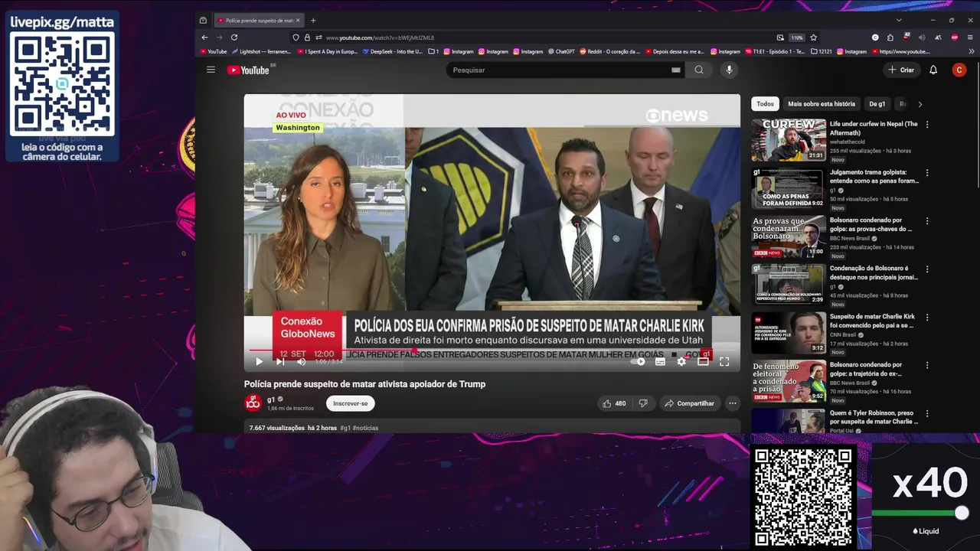Reload the current browser page
This screenshot has height=551, width=980.
(x=234, y=37)
